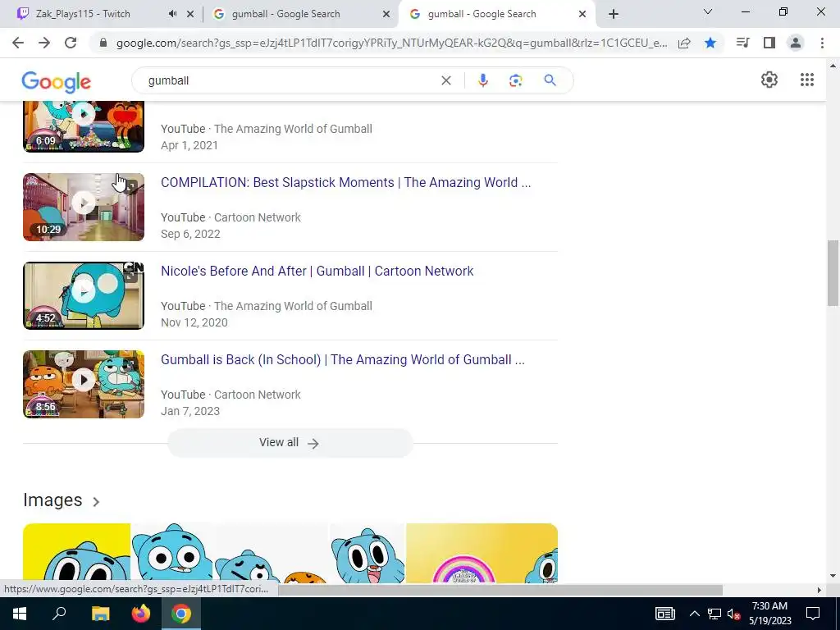Open the Chrome side panel
The image size is (840, 630).
coord(769,43)
